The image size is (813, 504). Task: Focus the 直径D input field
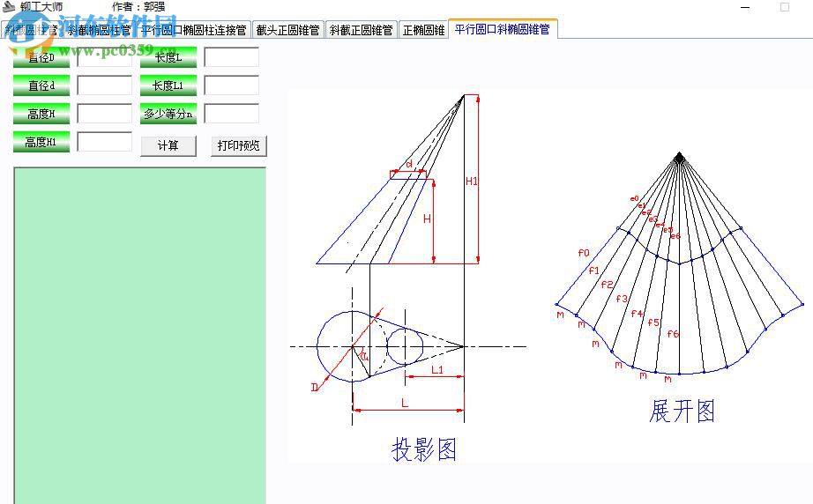[105, 57]
